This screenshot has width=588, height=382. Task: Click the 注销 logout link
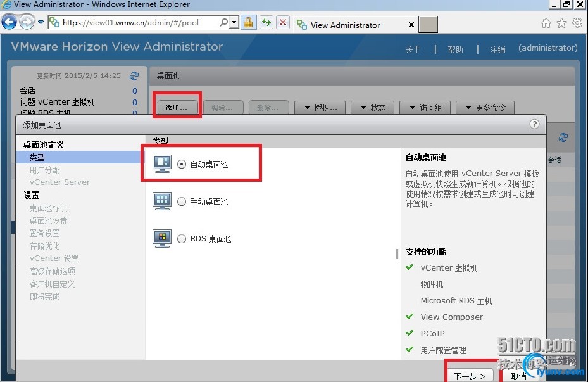(x=497, y=49)
